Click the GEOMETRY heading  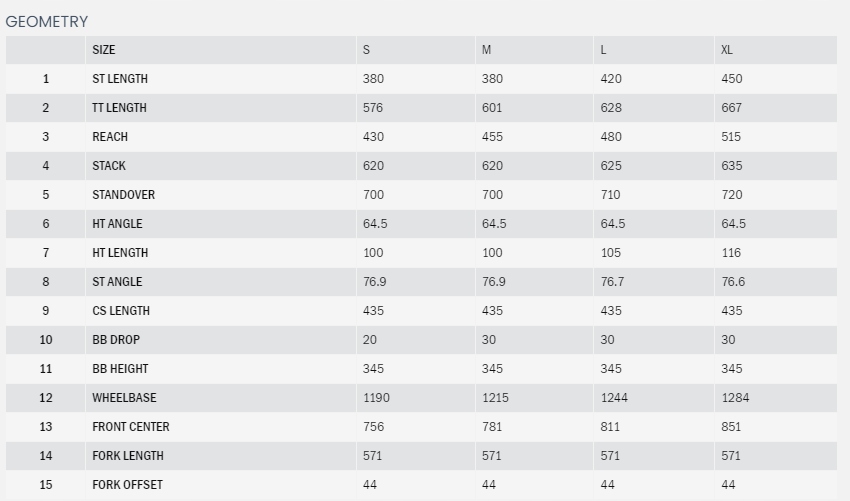[47, 21]
